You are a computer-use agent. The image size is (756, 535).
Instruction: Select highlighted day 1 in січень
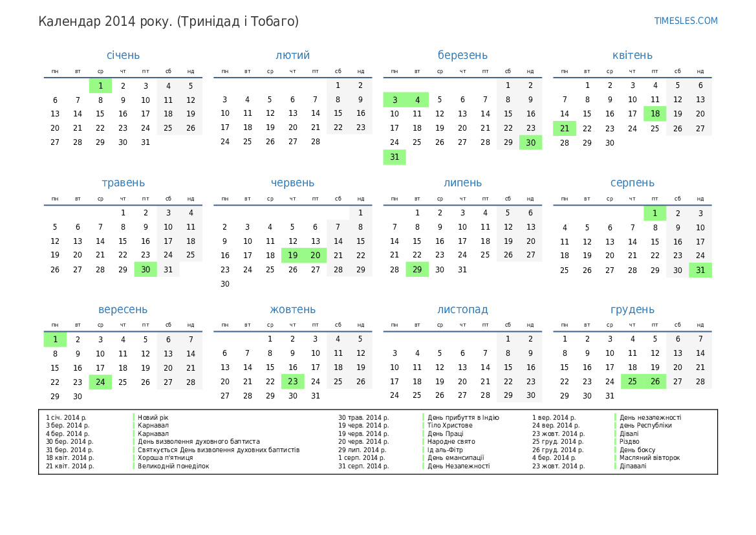[x=100, y=86]
